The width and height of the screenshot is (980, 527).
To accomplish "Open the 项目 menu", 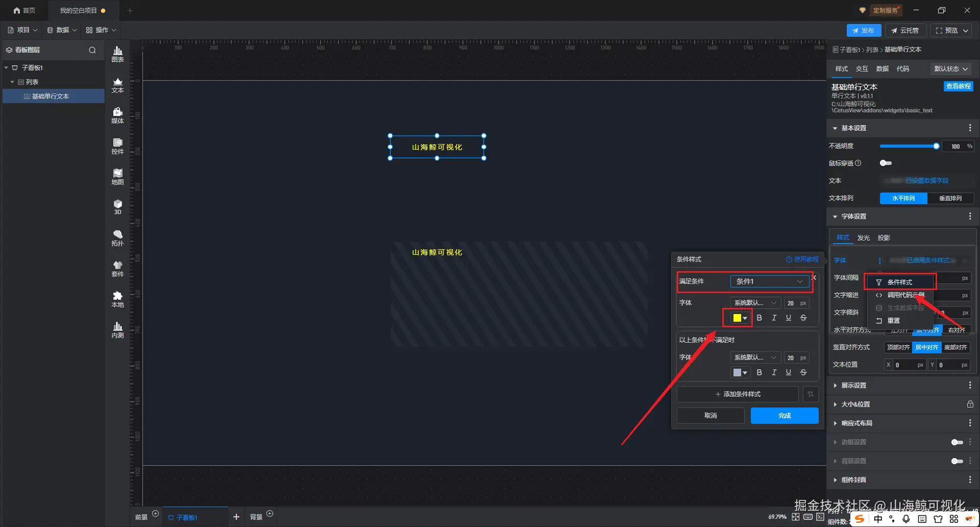I will [22, 30].
